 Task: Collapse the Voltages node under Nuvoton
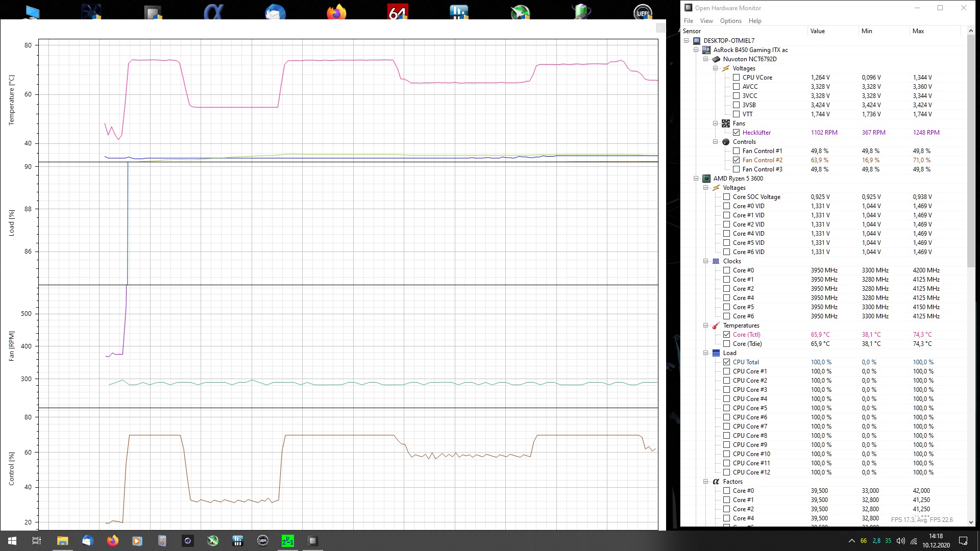click(x=716, y=68)
